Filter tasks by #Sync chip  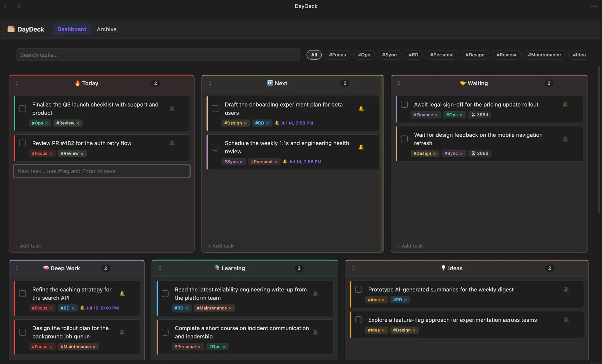[x=389, y=55]
